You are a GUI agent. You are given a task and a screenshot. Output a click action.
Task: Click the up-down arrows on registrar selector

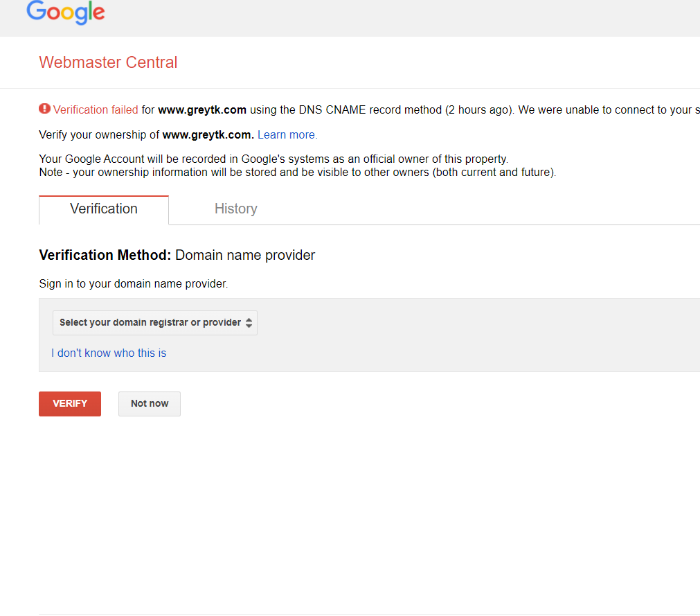tap(249, 323)
